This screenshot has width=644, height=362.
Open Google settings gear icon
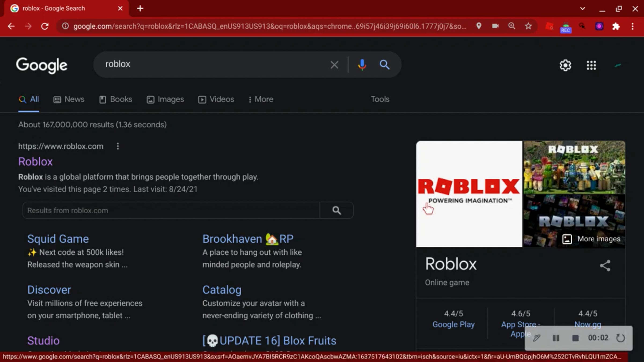[x=565, y=65]
